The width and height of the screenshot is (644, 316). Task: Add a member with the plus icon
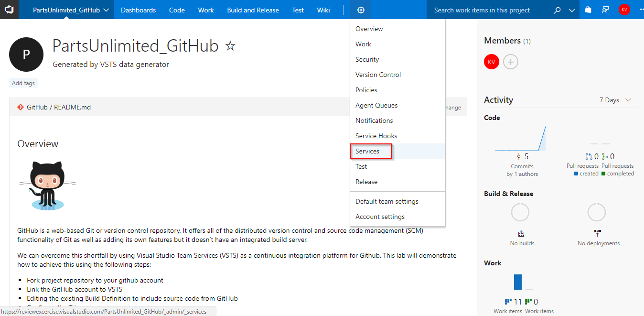pyautogui.click(x=511, y=62)
